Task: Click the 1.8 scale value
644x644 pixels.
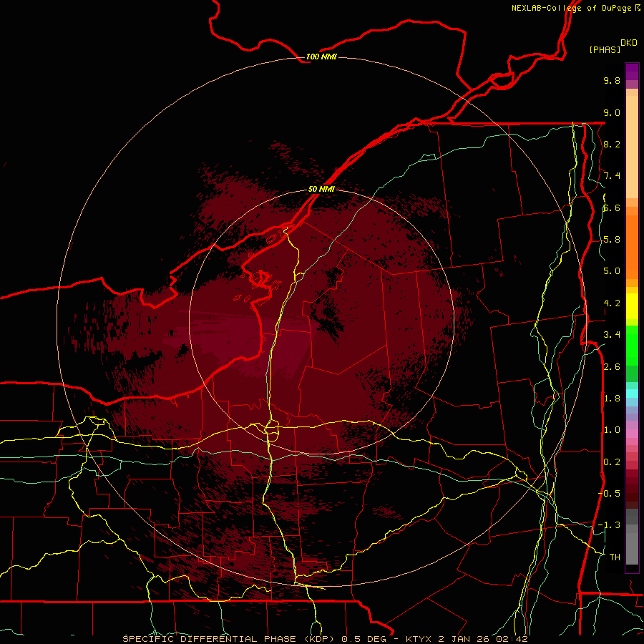Action: click(x=612, y=399)
